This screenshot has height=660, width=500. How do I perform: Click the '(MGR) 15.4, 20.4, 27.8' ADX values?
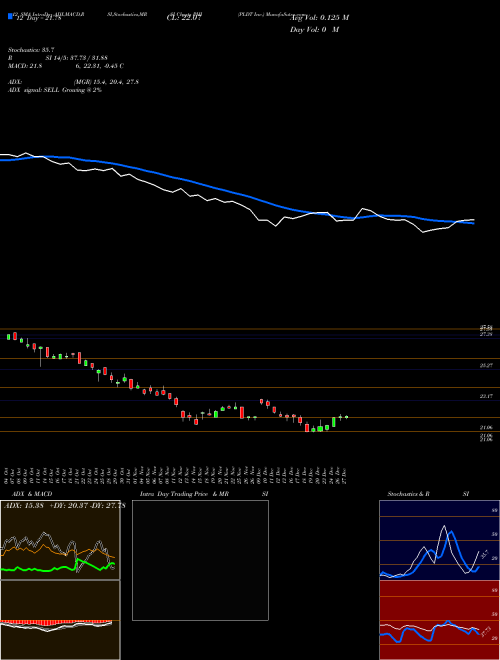(106, 82)
